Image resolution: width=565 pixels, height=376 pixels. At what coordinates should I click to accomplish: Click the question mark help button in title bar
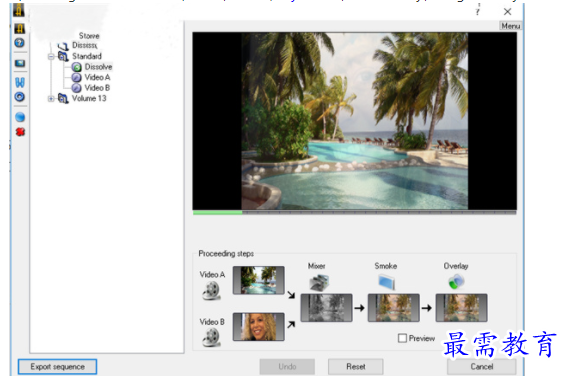click(x=478, y=11)
